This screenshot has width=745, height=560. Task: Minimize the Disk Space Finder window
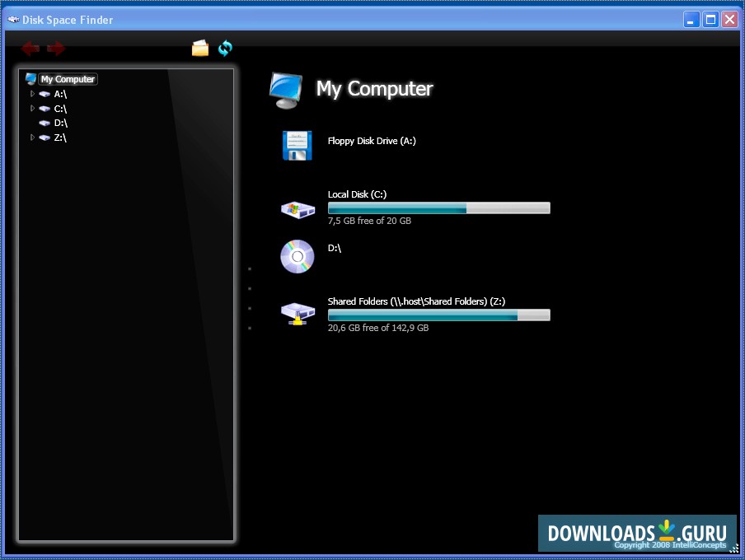(691, 20)
